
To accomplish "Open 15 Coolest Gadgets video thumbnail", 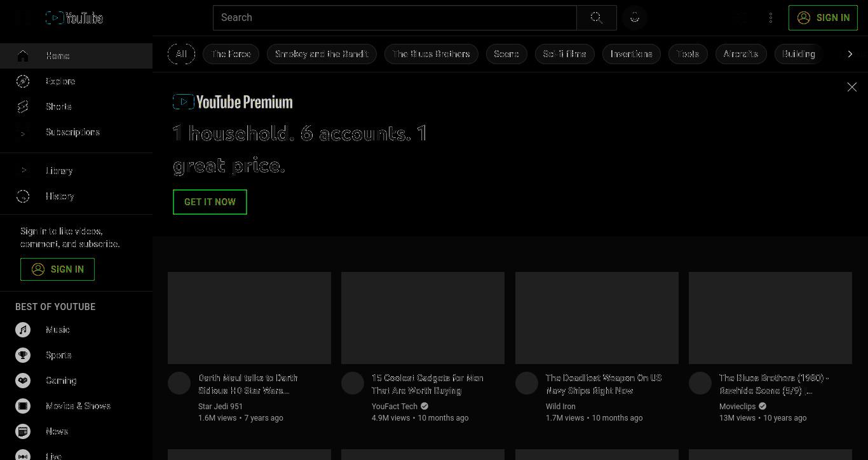I will pyautogui.click(x=423, y=318).
